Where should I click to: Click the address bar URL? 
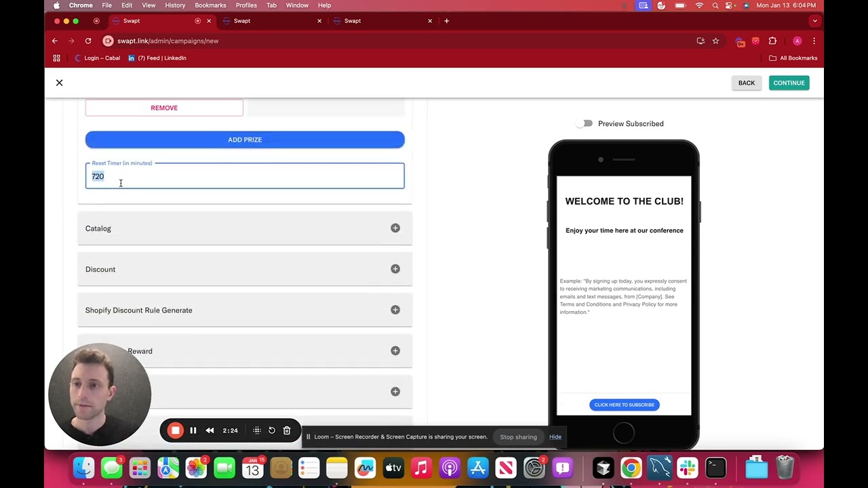coord(167,41)
